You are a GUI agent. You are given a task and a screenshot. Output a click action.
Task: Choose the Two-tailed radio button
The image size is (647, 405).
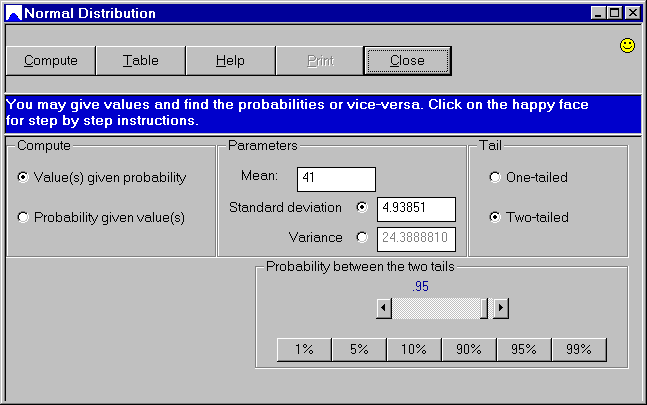[494, 216]
